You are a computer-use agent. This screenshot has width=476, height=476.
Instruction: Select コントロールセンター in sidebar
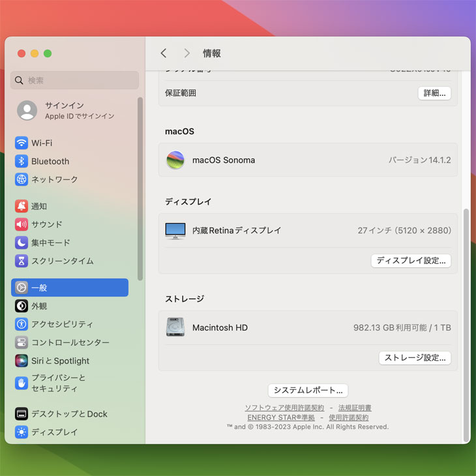tap(70, 342)
